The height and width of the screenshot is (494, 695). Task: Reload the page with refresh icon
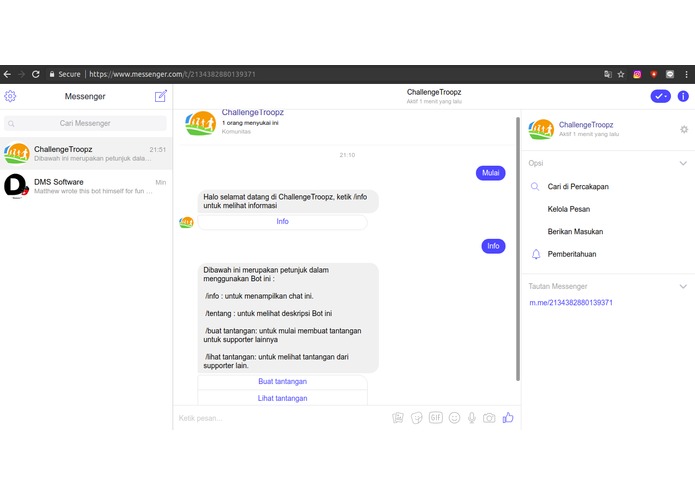pyautogui.click(x=36, y=74)
